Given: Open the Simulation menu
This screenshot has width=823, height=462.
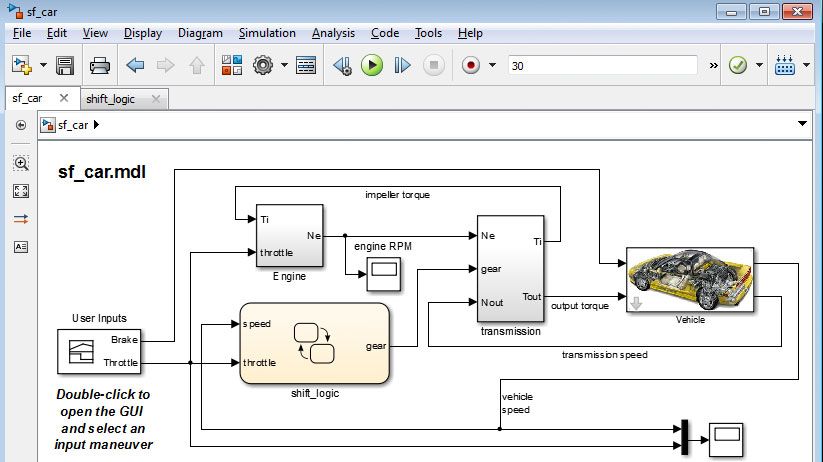Looking at the screenshot, I should [266, 33].
